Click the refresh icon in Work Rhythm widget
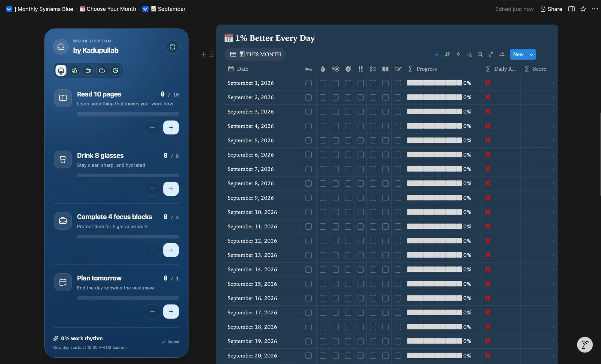 [172, 47]
